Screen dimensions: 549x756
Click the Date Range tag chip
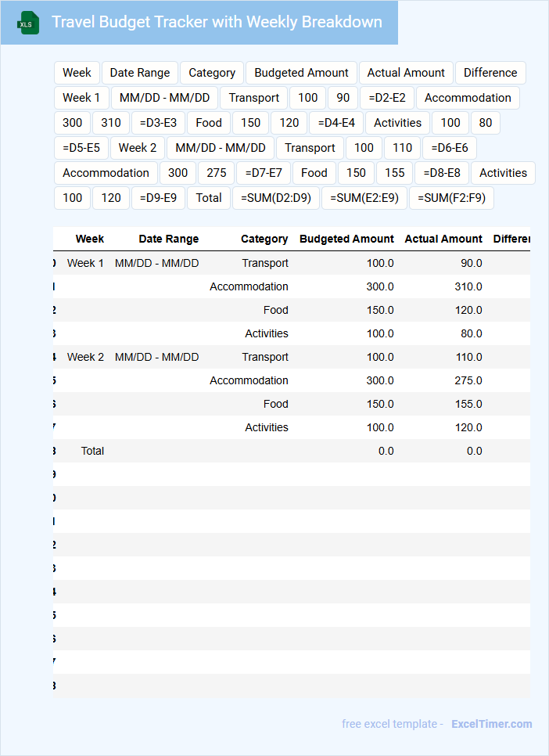click(x=140, y=73)
